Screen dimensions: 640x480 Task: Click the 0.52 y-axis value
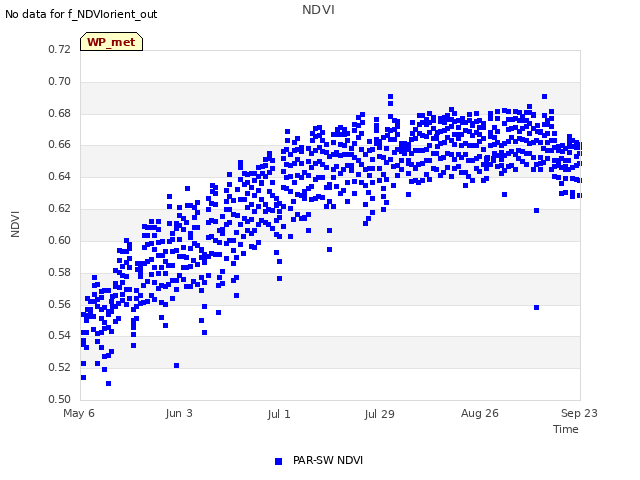(60, 367)
